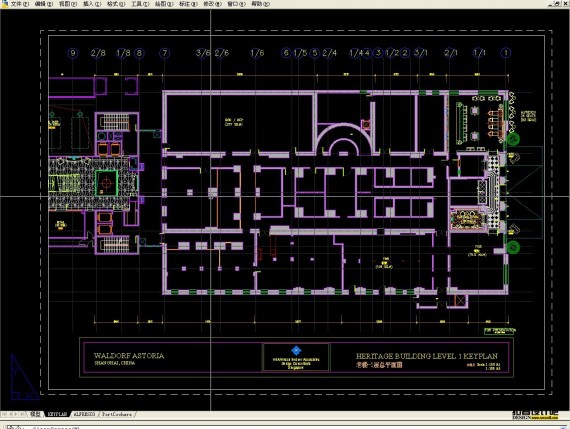Open the 工具(T) Tools menu

pyautogui.click(x=140, y=4)
